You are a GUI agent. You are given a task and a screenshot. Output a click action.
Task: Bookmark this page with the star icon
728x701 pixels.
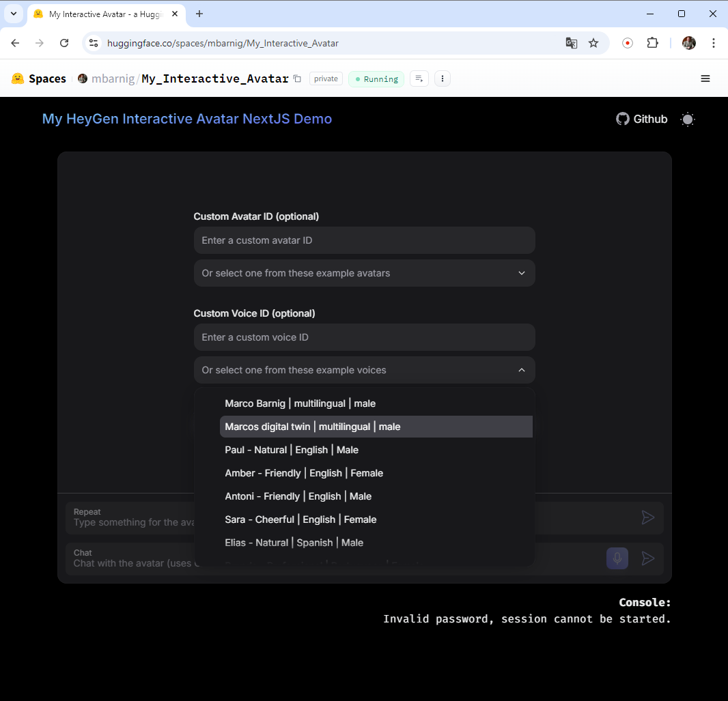coord(593,43)
